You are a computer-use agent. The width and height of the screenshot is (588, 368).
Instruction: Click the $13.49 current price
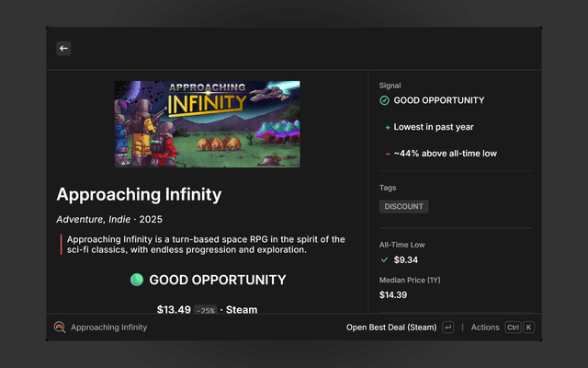174,309
